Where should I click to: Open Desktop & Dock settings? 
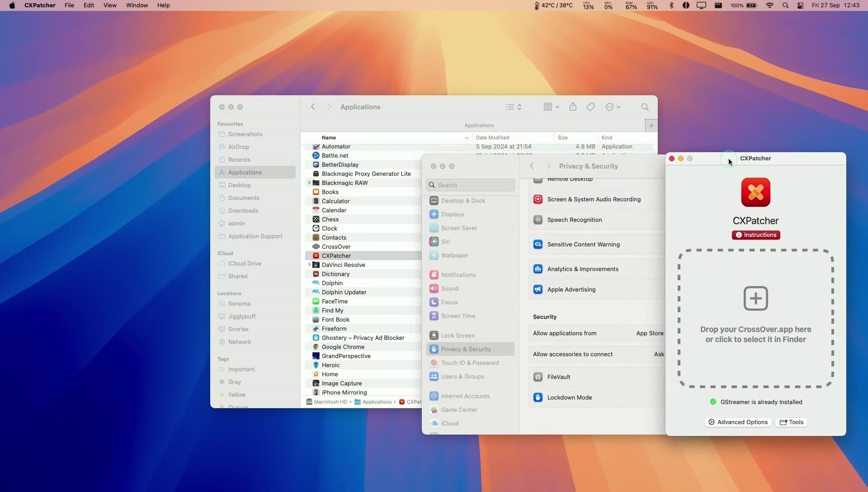tap(470, 201)
